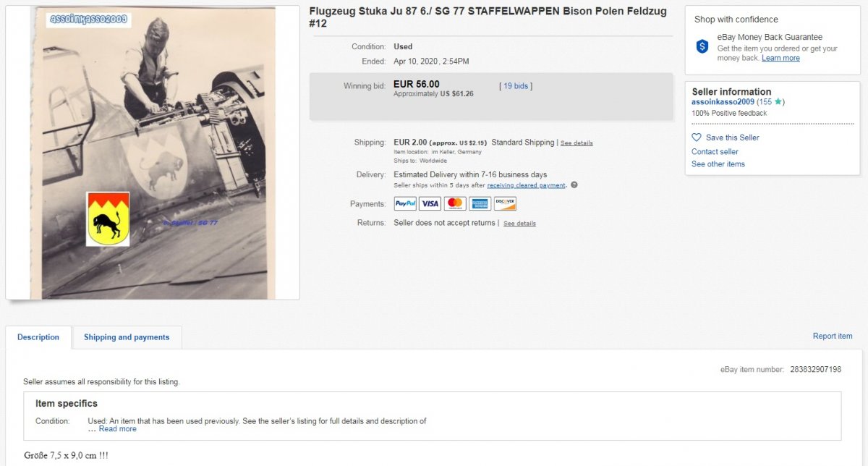This screenshot has width=868, height=466.
Task: Click the PayPal payment icon
Action: coord(405,204)
